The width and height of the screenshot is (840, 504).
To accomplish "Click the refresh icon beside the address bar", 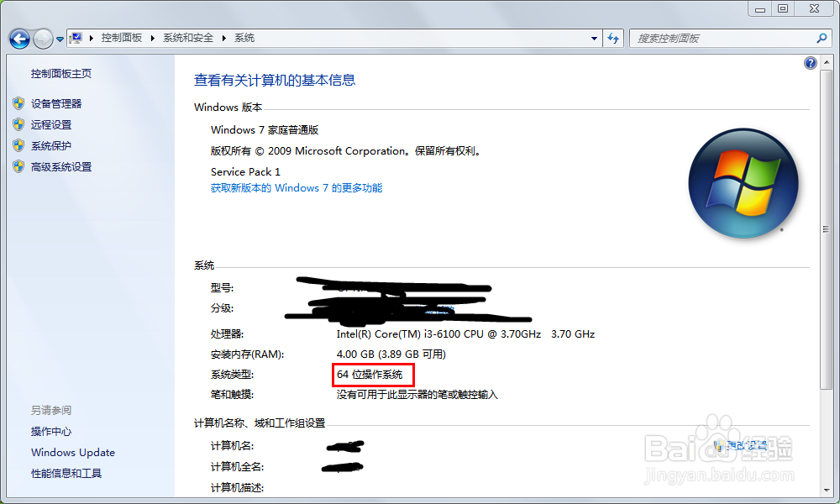I will tap(615, 38).
